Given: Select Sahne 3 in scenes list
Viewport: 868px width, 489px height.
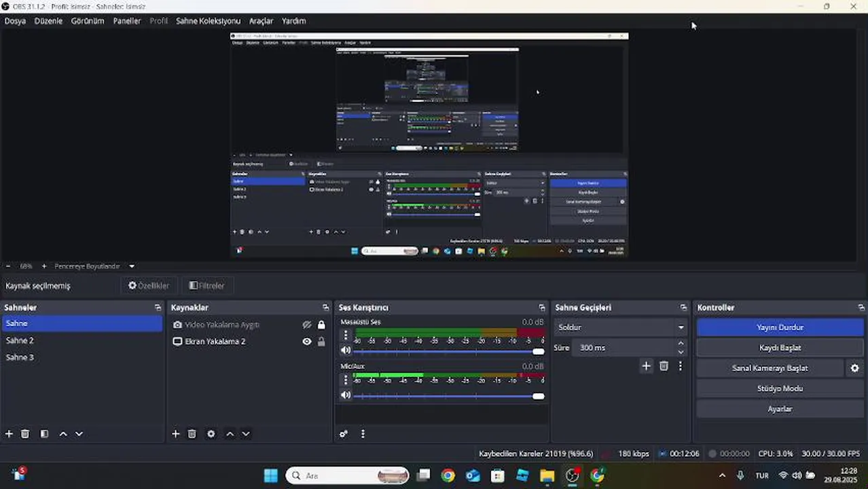Looking at the screenshot, I should (x=82, y=357).
